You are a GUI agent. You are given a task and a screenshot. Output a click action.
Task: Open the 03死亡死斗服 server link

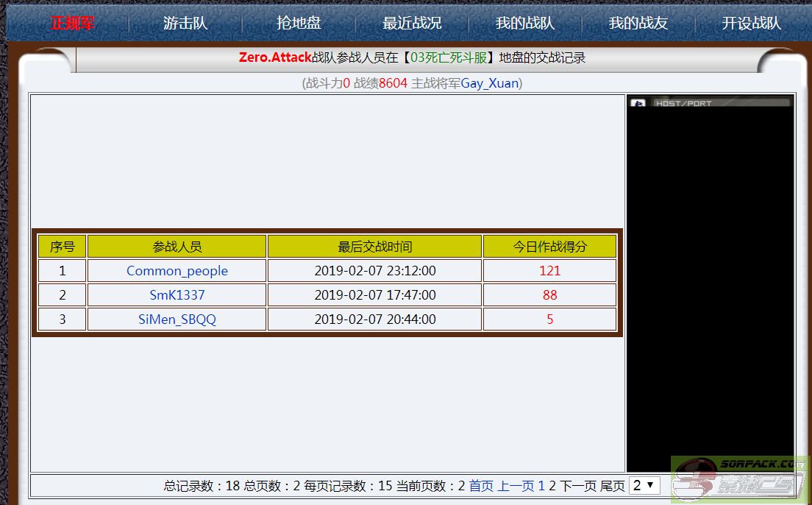click(x=449, y=57)
